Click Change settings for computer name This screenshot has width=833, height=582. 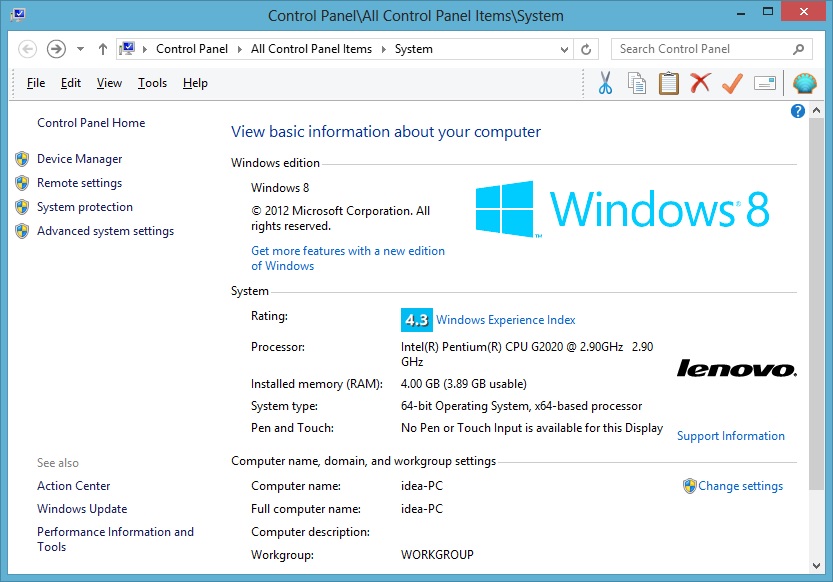(740, 486)
